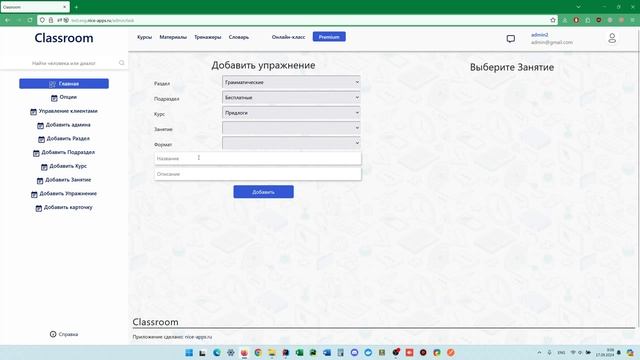640x360 pixels.
Task: Open the Опции sidebar link
Action: coord(68,97)
